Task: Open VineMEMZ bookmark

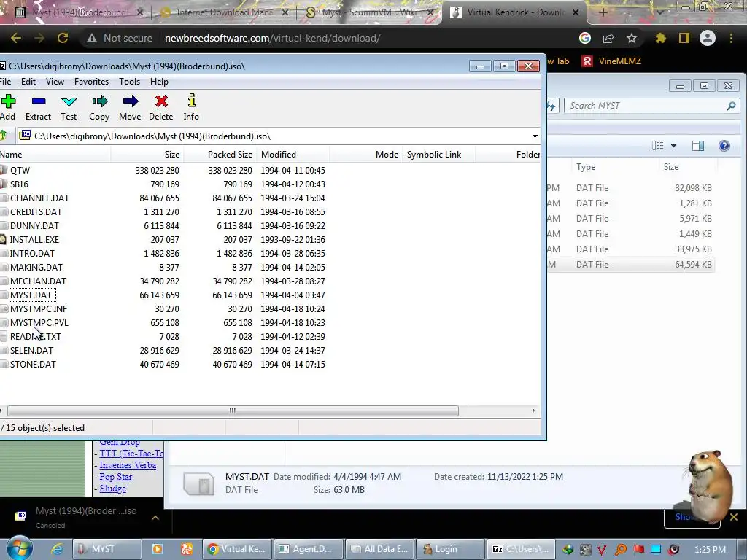Action: click(x=612, y=61)
